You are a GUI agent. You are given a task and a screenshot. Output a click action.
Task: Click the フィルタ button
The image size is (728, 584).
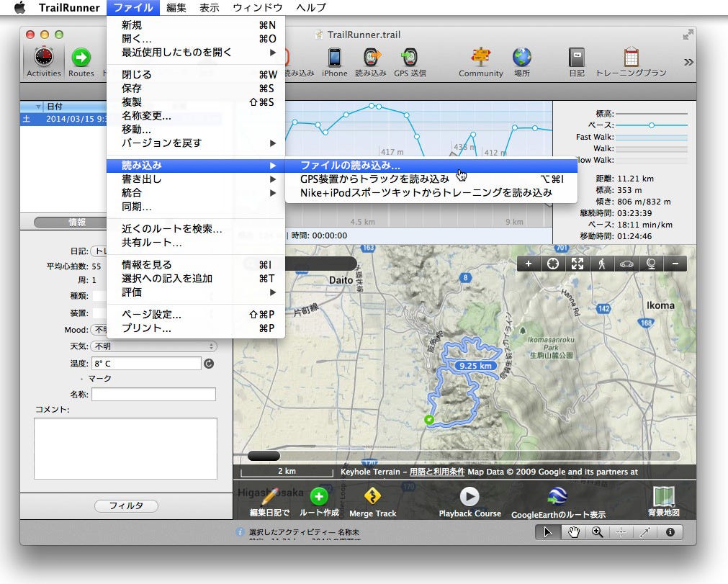126,506
